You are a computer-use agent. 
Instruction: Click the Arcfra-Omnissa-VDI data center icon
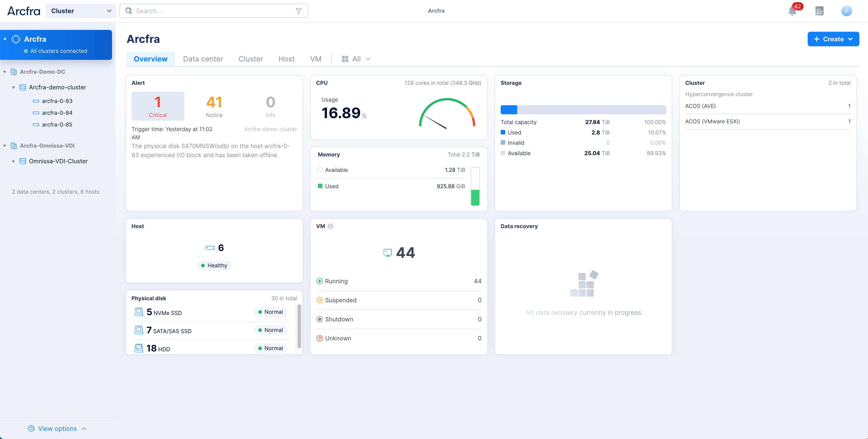(x=13, y=146)
